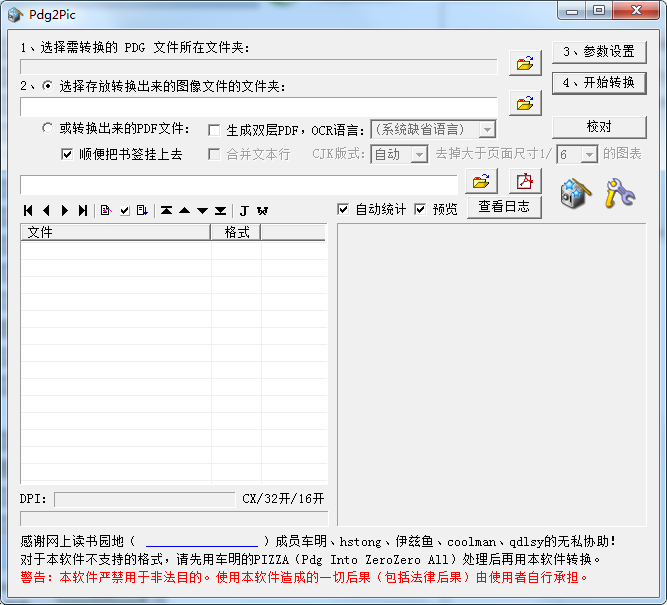This screenshot has height=605, width=667.
Task: Open the page size fraction 6 dropdown
Action: point(589,154)
